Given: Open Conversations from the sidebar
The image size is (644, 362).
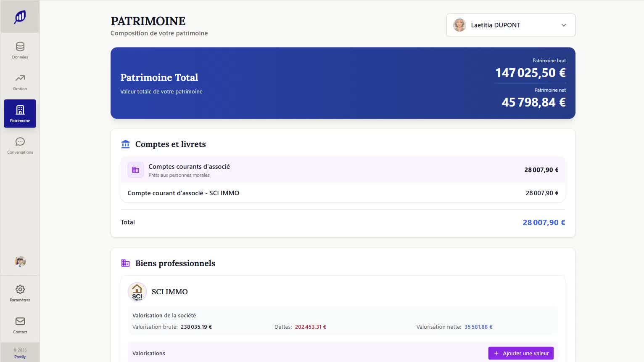Looking at the screenshot, I should (20, 146).
